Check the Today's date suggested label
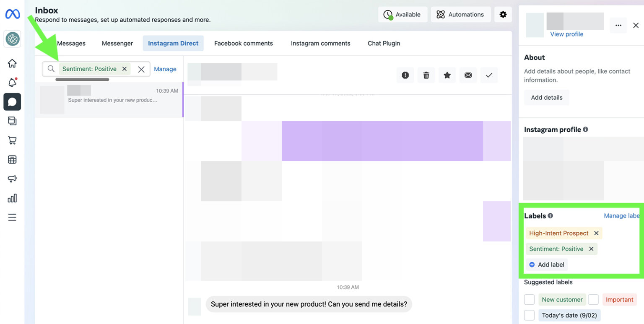The image size is (644, 324). click(x=530, y=315)
